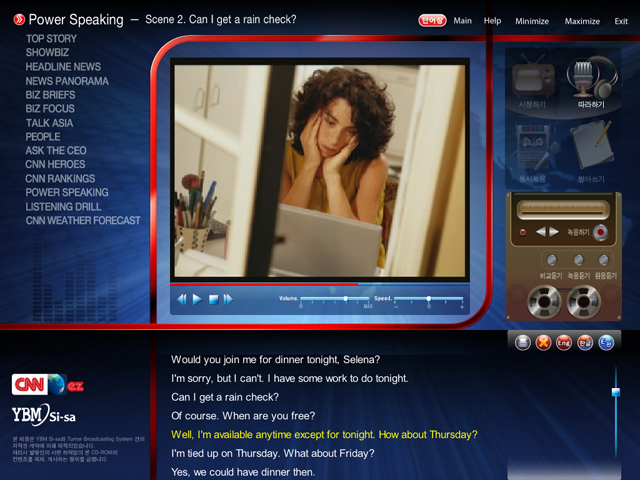Show English subtitles with Eng icon
640x480 pixels.
click(564, 343)
